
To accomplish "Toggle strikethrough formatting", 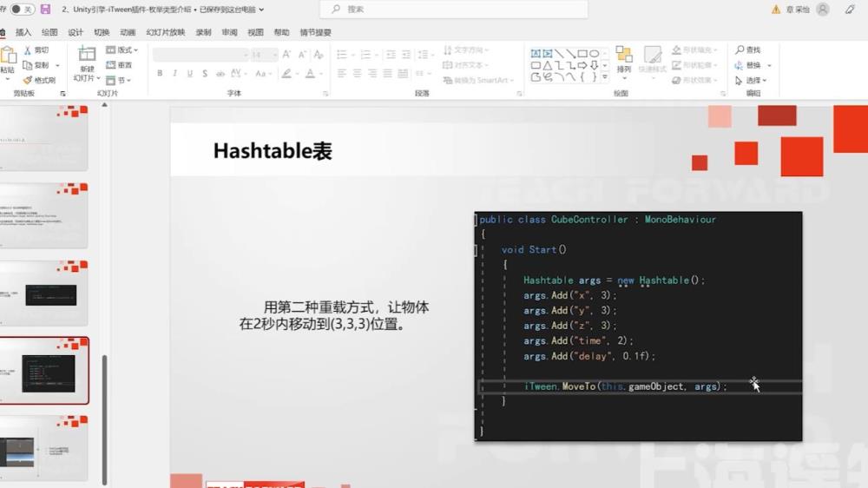I will click(220, 73).
